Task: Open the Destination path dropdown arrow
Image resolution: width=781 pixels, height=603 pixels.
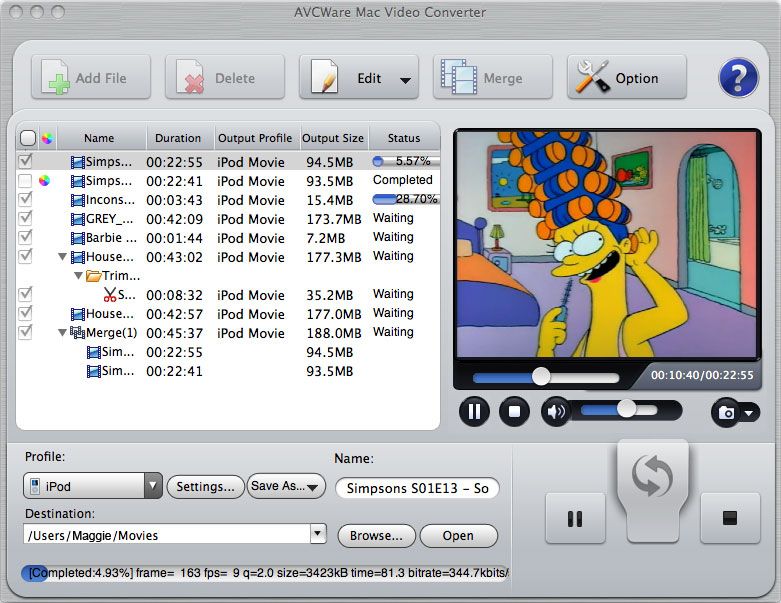Action: coord(318,534)
